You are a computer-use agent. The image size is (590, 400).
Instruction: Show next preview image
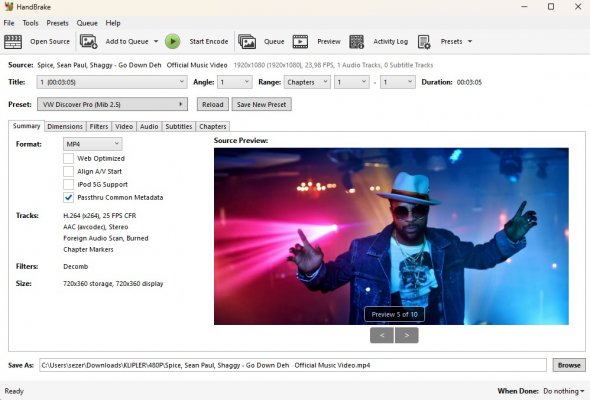[406, 335]
